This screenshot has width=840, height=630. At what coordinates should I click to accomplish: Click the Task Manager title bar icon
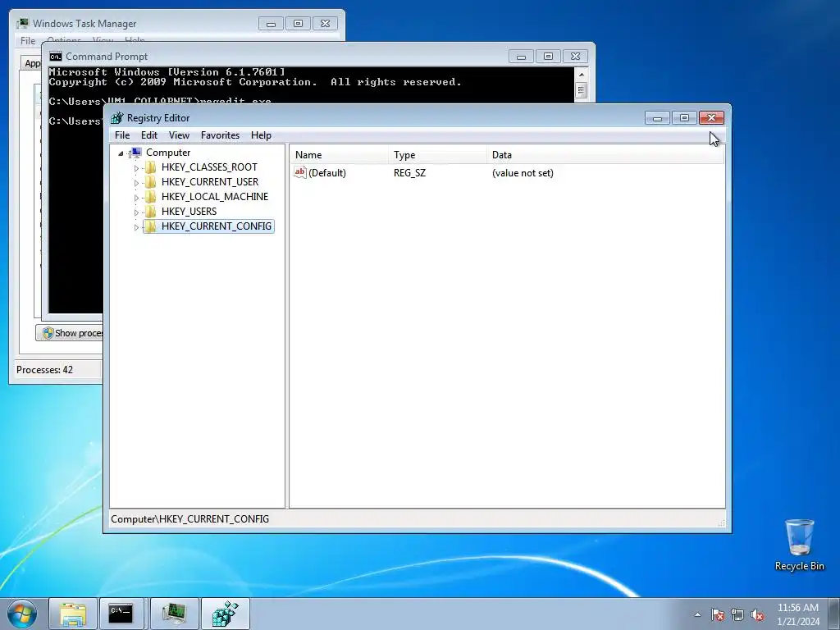pyautogui.click(x=22, y=24)
